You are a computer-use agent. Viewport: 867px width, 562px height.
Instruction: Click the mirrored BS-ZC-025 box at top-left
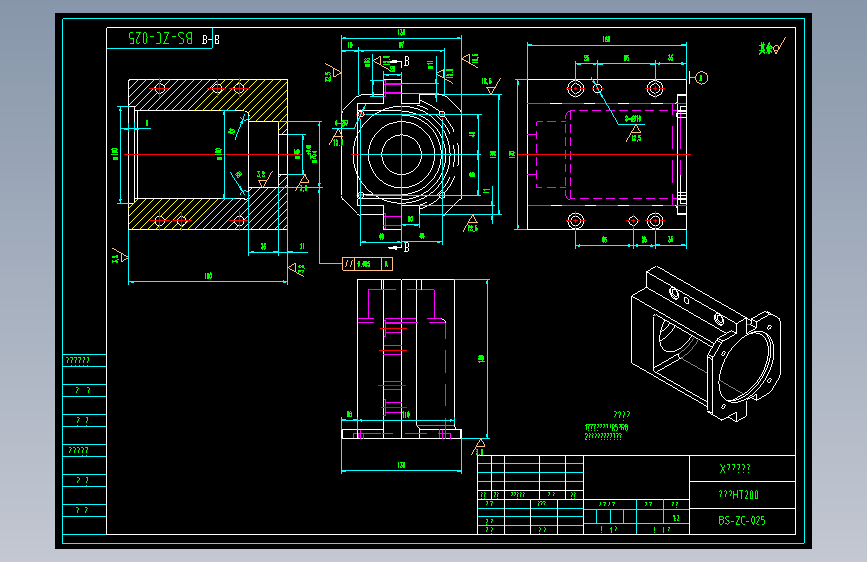coord(159,38)
